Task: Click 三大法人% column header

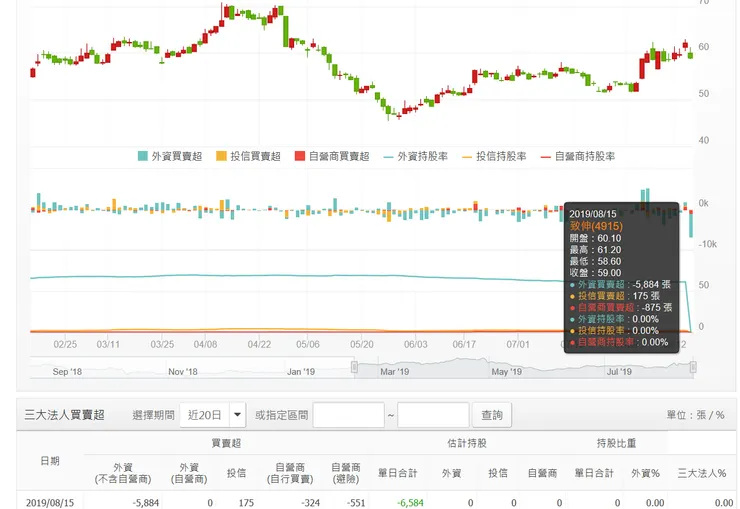Action: (x=702, y=473)
